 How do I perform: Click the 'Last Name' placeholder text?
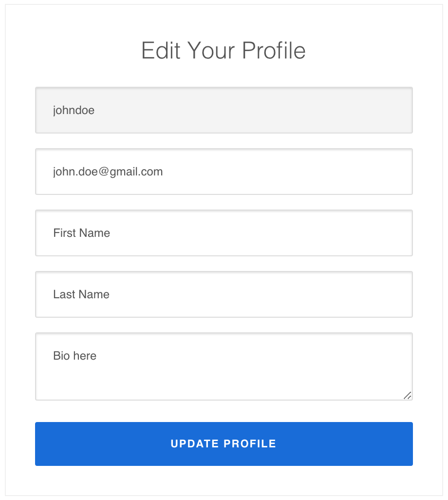click(x=81, y=294)
